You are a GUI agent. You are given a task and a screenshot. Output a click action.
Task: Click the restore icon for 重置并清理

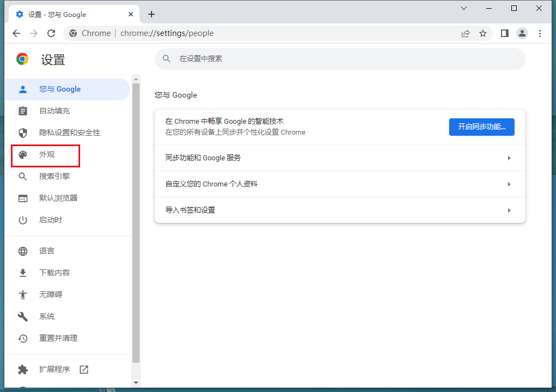pyautogui.click(x=23, y=339)
